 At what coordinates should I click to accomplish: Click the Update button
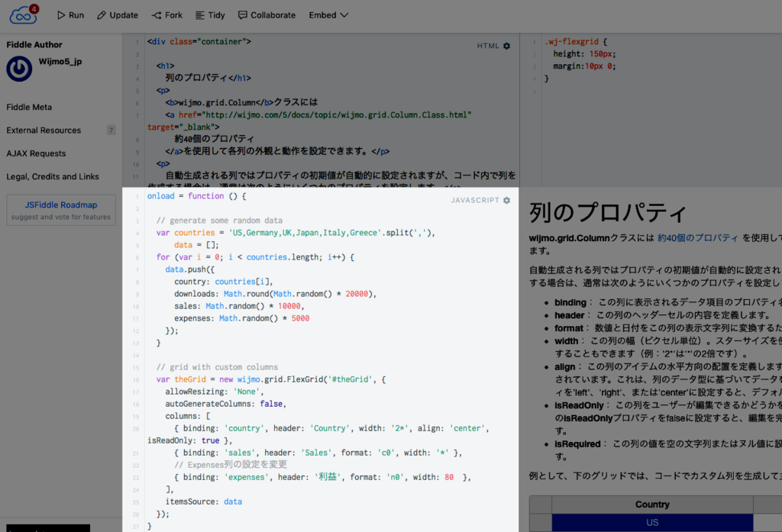point(117,15)
